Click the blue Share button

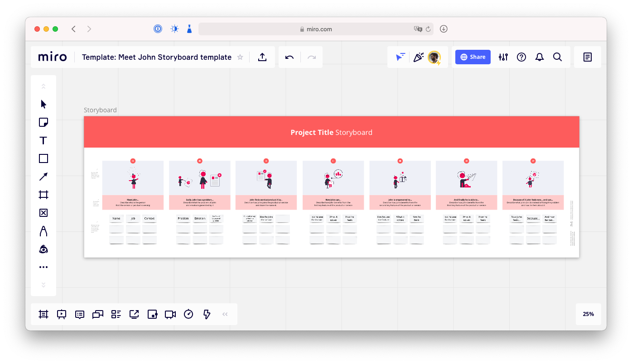click(x=473, y=57)
